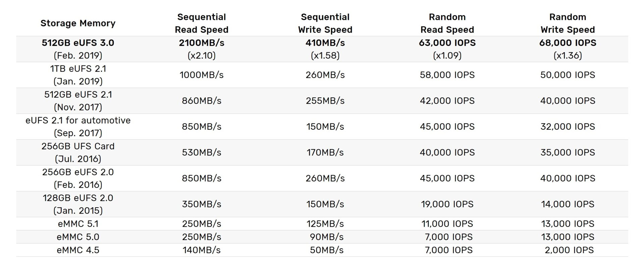Select the 1TB eUFS 2.1 row label

(78, 69)
